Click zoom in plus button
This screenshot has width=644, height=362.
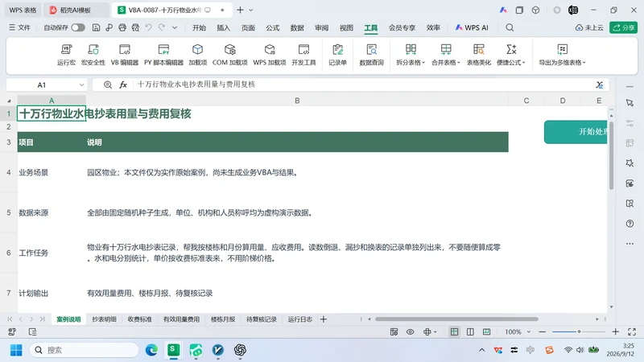(x=615, y=331)
